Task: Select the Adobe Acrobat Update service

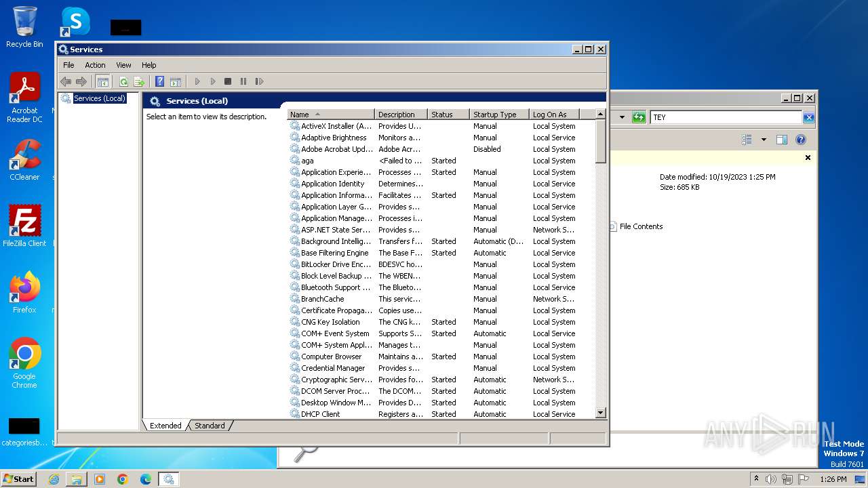Action: point(441,149)
